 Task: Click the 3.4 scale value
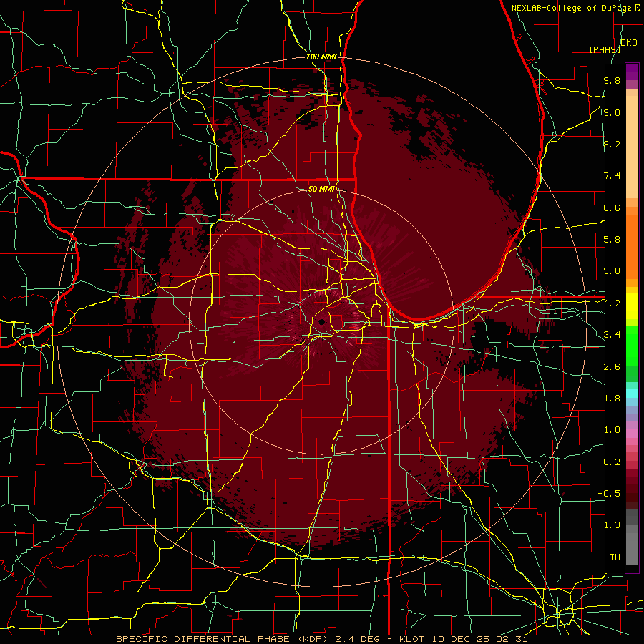[612, 335]
